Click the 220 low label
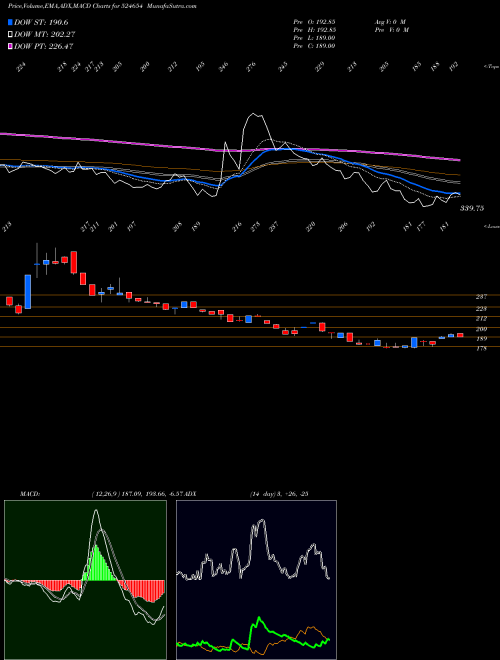The width and height of the screenshot is (500, 660). (x=311, y=227)
